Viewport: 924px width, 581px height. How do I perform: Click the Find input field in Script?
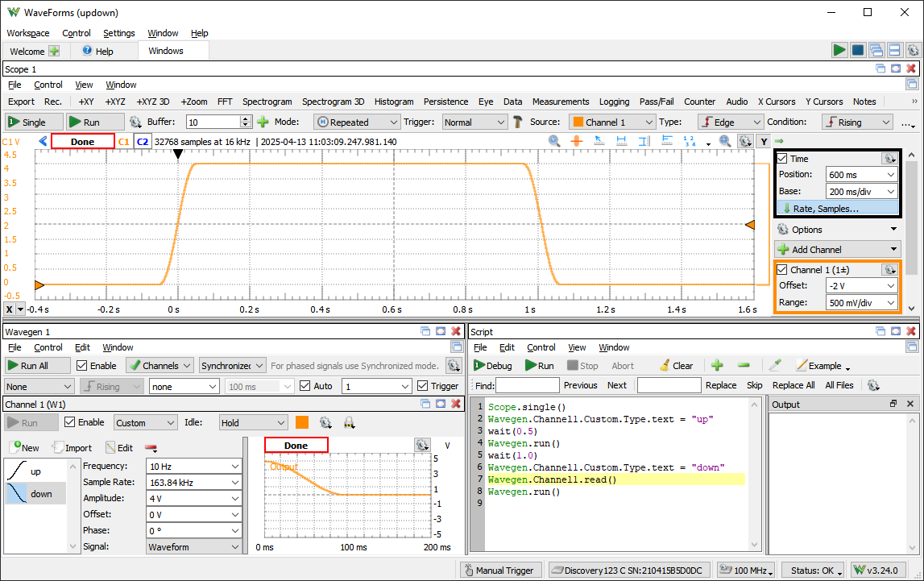(x=527, y=385)
